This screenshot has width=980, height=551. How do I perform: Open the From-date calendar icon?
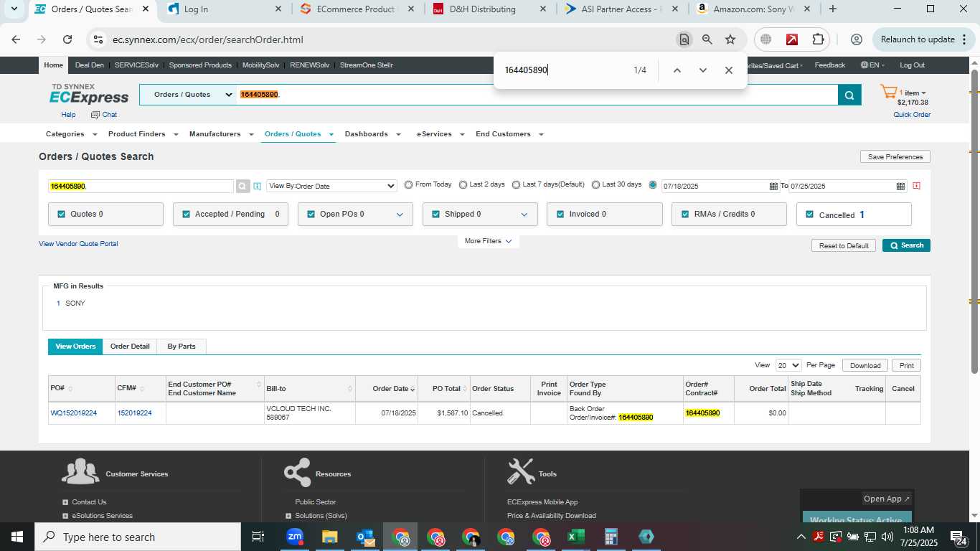click(x=773, y=187)
